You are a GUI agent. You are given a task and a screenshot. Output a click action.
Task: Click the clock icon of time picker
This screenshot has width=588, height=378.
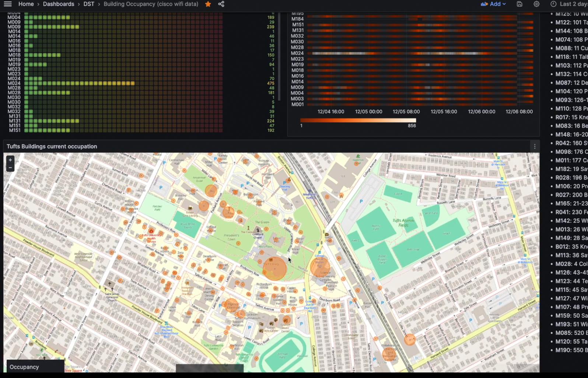[553, 4]
